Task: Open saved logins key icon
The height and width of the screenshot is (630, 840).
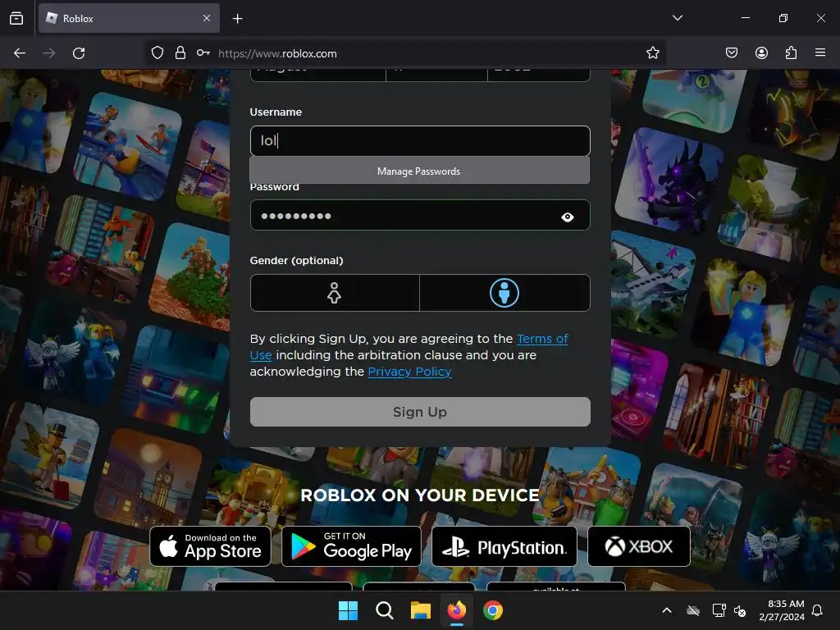Action: [203, 53]
